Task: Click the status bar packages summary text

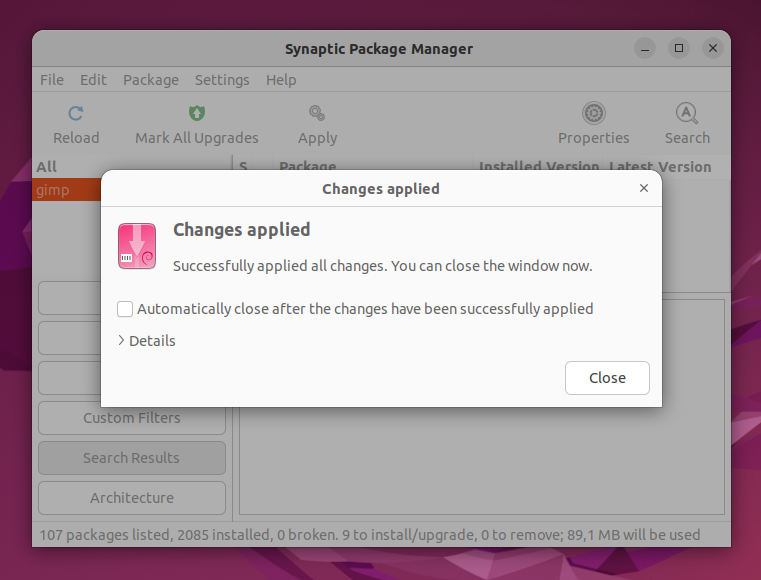Action: [x=370, y=535]
